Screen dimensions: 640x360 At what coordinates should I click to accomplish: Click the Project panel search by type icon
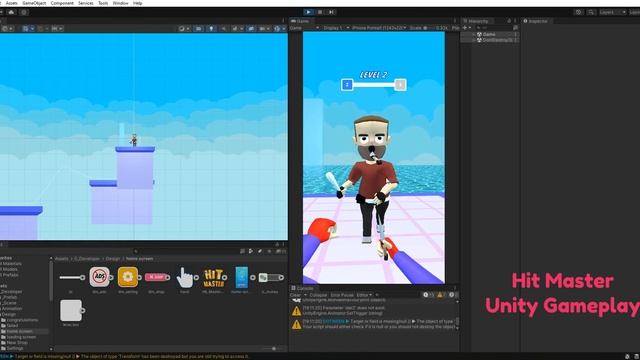tap(251, 251)
